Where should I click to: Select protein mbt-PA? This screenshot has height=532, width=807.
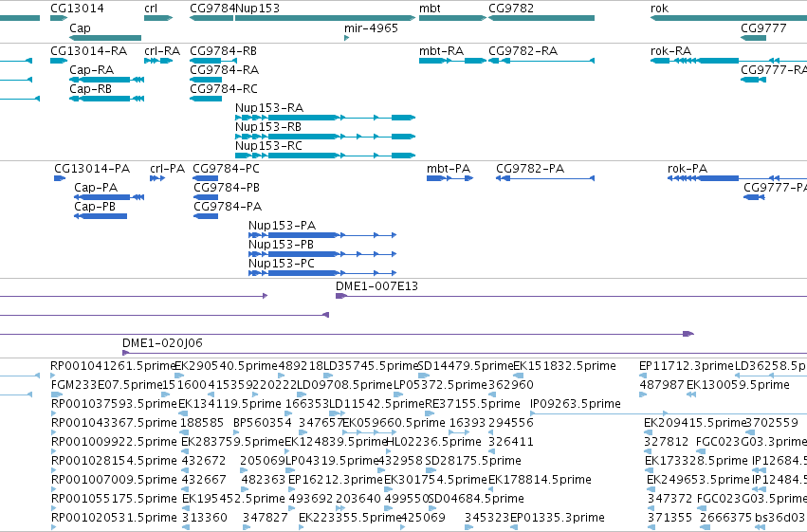449,169
